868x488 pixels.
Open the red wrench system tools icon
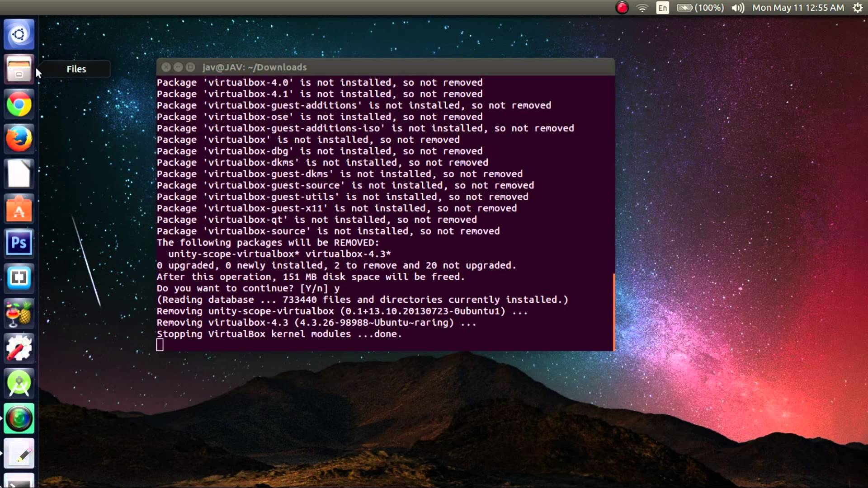19,348
